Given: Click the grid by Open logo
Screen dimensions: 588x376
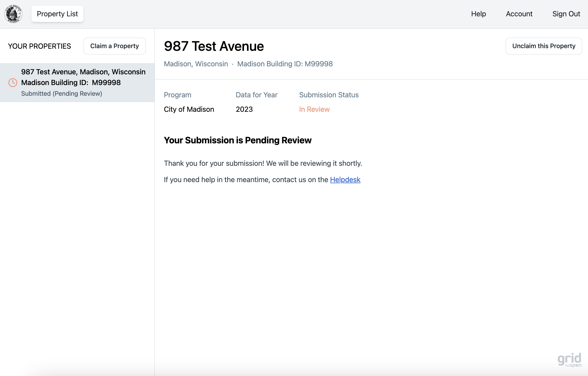Looking at the screenshot, I should [x=569, y=360].
